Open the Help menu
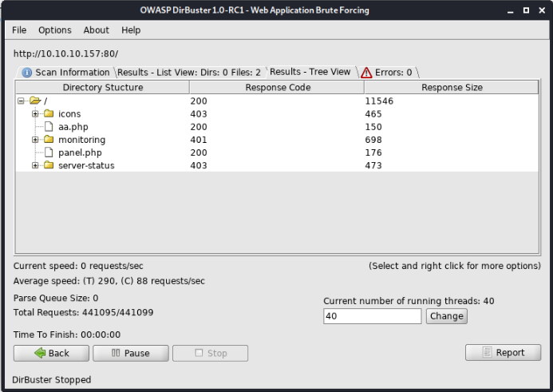 click(131, 30)
